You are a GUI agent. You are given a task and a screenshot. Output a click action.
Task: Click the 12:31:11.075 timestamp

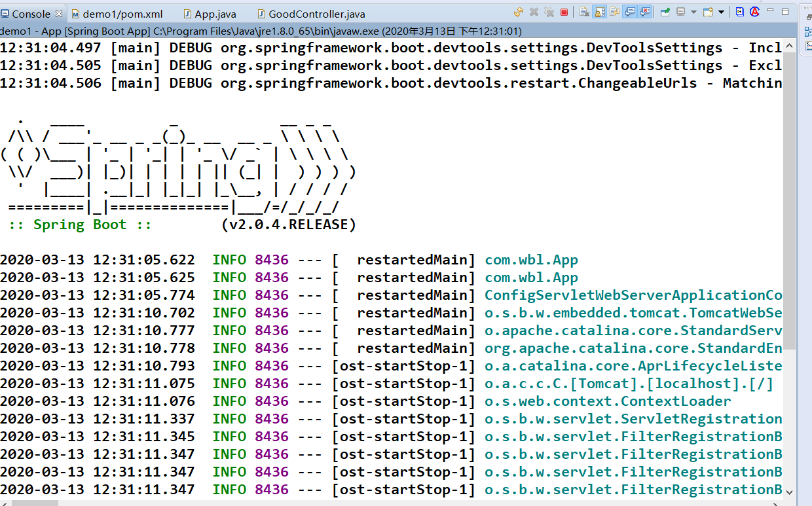coord(144,384)
